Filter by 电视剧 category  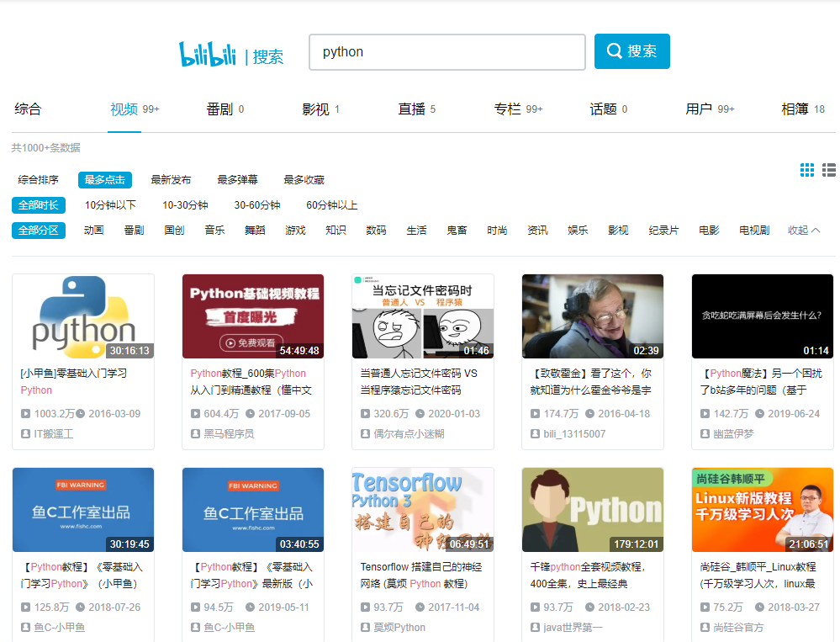(754, 231)
